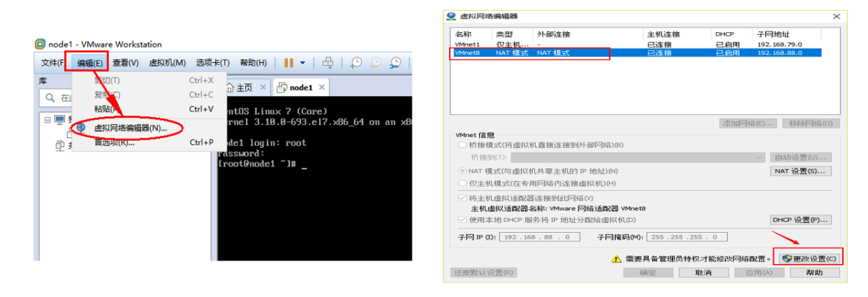Screen dimensions: 868x297
Task: Click the node1 virtual machine console
Action: [315, 178]
